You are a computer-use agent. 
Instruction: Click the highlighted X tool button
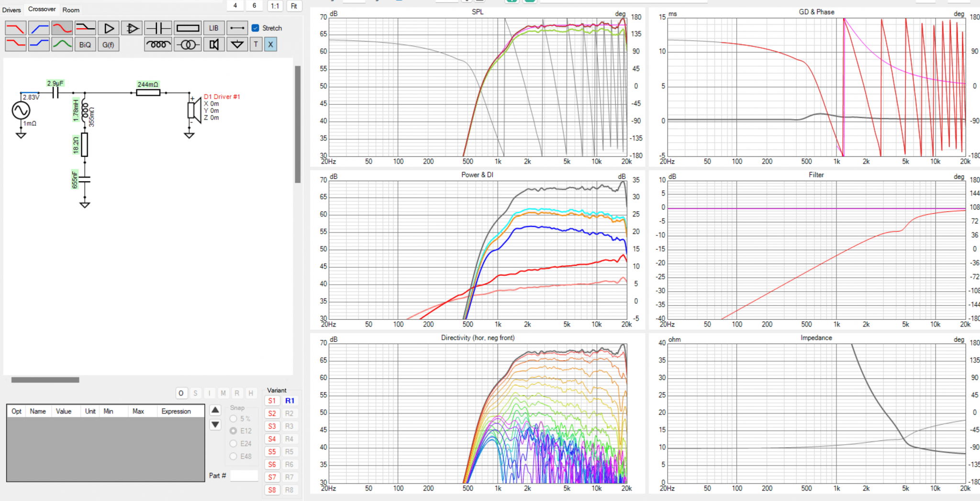pyautogui.click(x=270, y=44)
